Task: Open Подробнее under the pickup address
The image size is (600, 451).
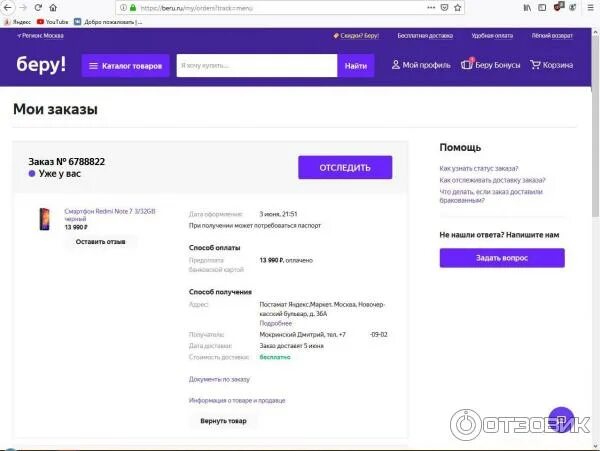Action: (x=276, y=323)
